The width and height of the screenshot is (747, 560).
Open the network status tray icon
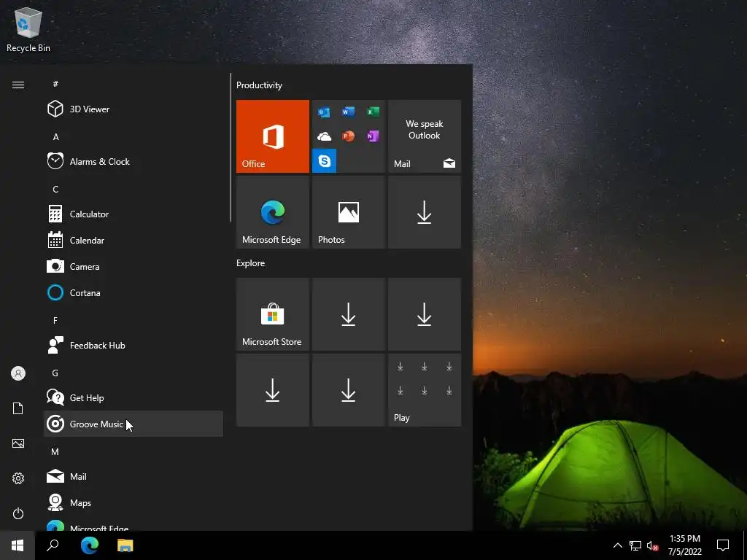coord(635,545)
